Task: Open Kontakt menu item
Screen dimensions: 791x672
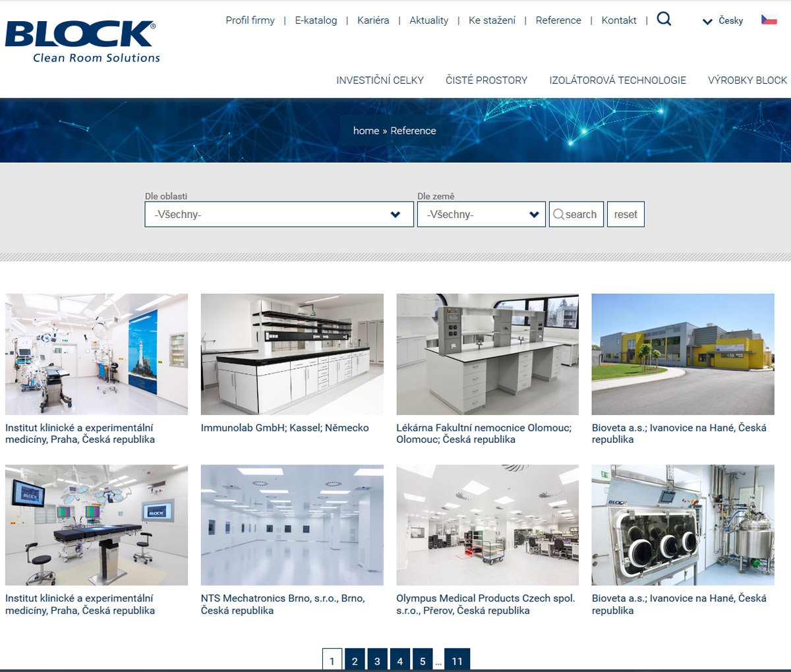Action: point(619,20)
